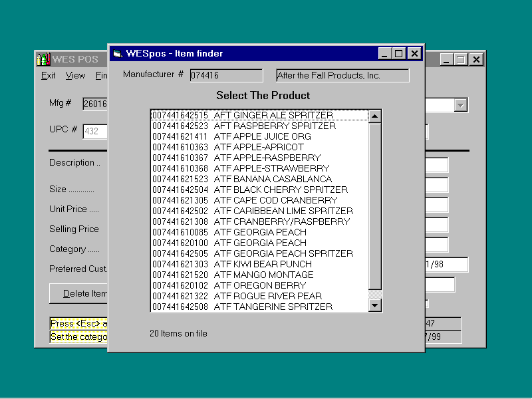
Task: Pick ATF GEORGIA PEACH SPRITZER
Action: coord(259,253)
